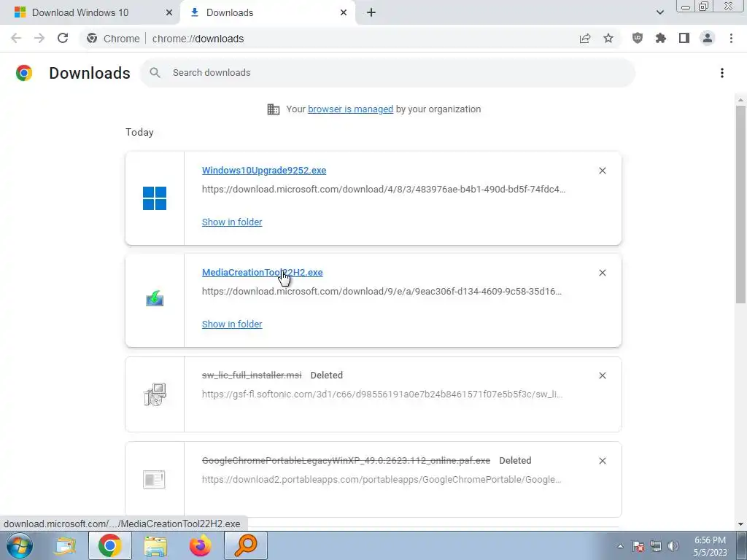The height and width of the screenshot is (560, 747).
Task: Open the taskbar clock 6:56 PM
Action: click(x=710, y=546)
